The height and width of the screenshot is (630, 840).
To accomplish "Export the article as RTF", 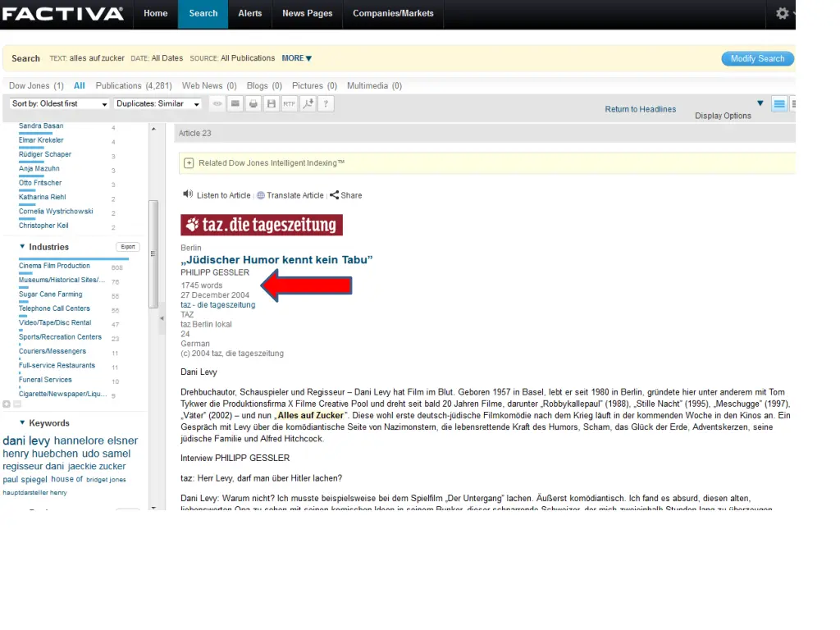I will [x=290, y=103].
